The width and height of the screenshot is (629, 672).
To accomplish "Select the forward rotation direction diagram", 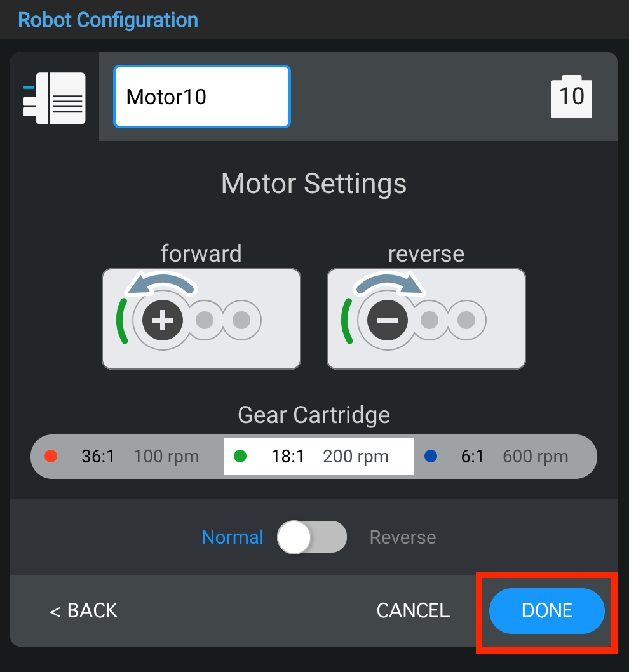I will point(201,319).
